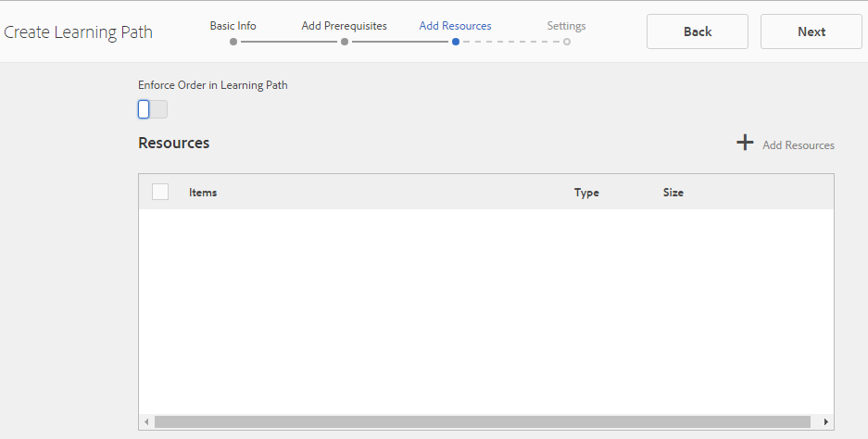The height and width of the screenshot is (439, 868).
Task: Click the Settings step circle
Action: pos(566,42)
